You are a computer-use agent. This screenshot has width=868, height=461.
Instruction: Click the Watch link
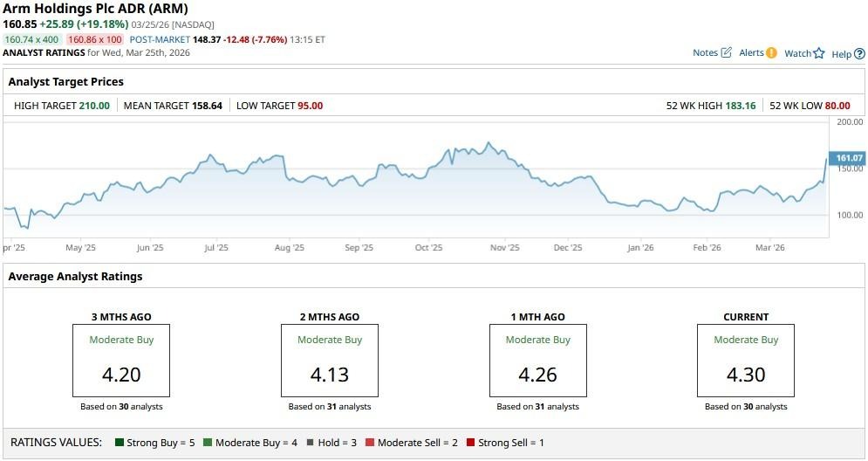797,53
